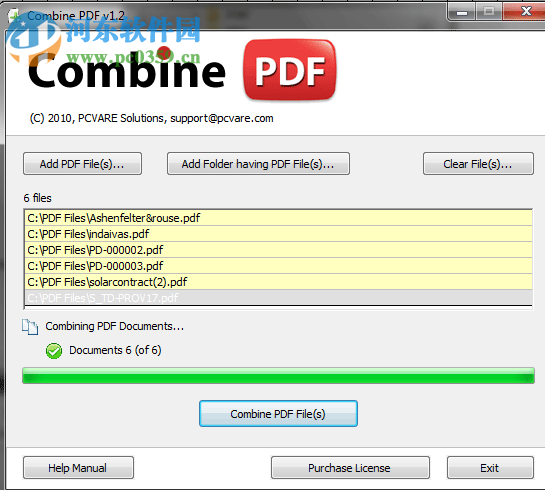The width and height of the screenshot is (545, 490).
Task: Exit the application via Exit button
Action: (x=490, y=468)
